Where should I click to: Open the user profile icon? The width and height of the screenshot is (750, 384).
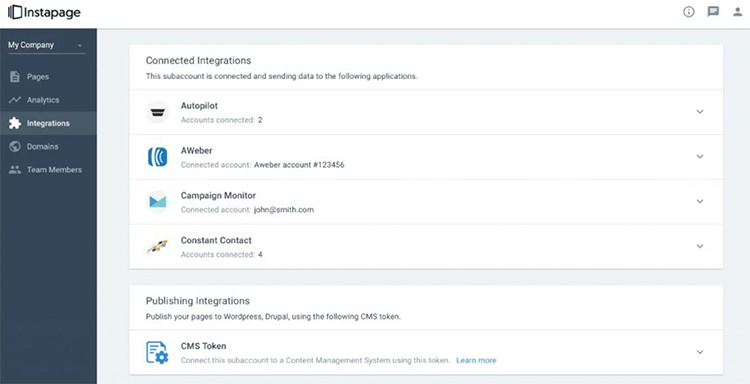(x=738, y=12)
